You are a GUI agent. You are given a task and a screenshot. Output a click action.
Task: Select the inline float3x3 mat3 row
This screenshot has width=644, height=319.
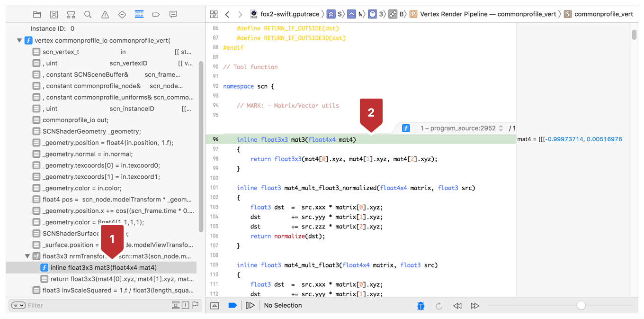coord(101,268)
